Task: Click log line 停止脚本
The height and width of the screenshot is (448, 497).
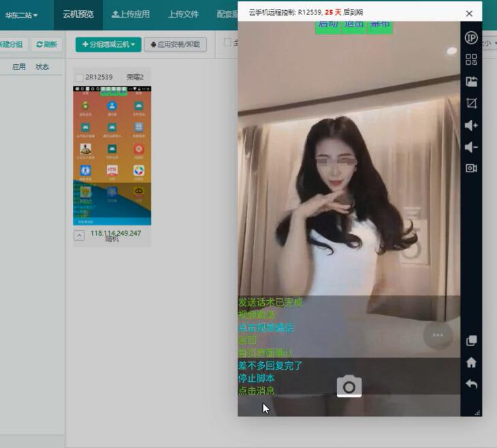Action: (x=256, y=378)
